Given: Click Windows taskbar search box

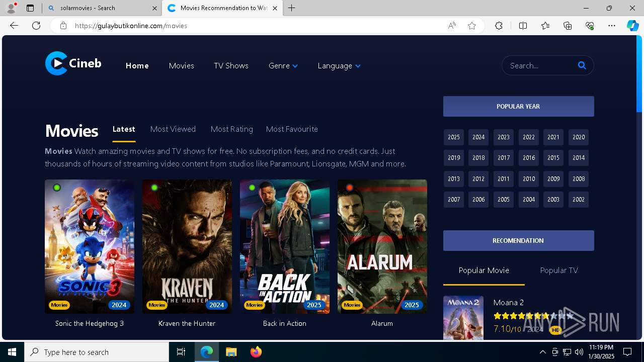Looking at the screenshot, I should (x=97, y=352).
